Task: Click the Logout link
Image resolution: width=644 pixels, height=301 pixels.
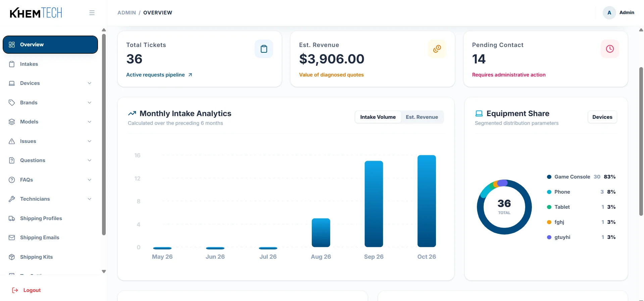Action: coord(27,290)
